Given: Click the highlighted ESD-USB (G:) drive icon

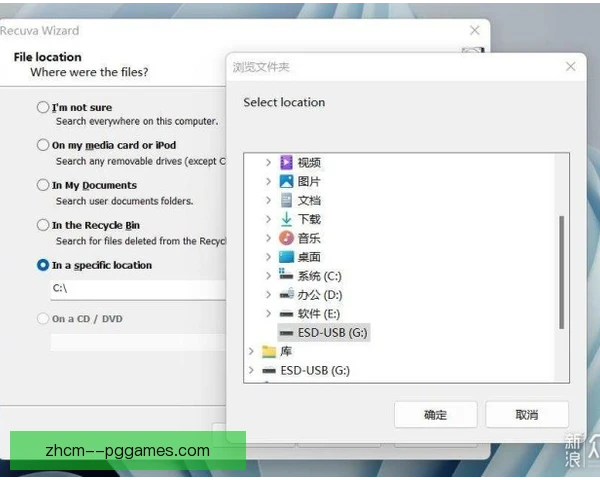Looking at the screenshot, I should [x=286, y=333].
